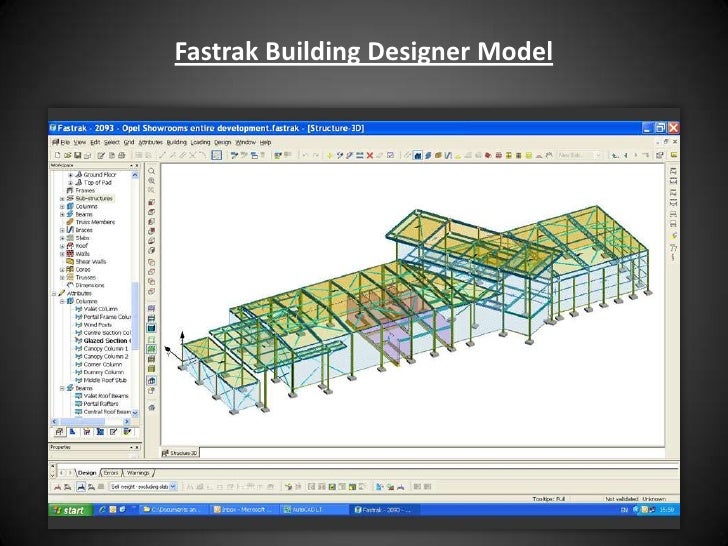
Task: Select the Shear Walls tree item
Action: point(91,262)
